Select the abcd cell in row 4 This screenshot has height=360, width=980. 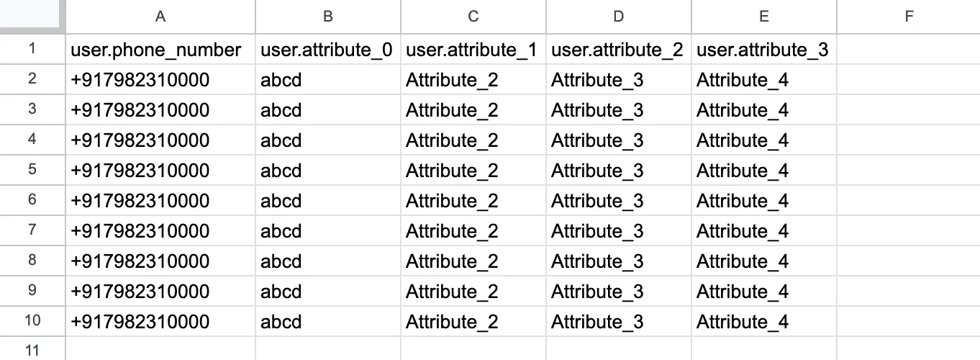coord(328,140)
